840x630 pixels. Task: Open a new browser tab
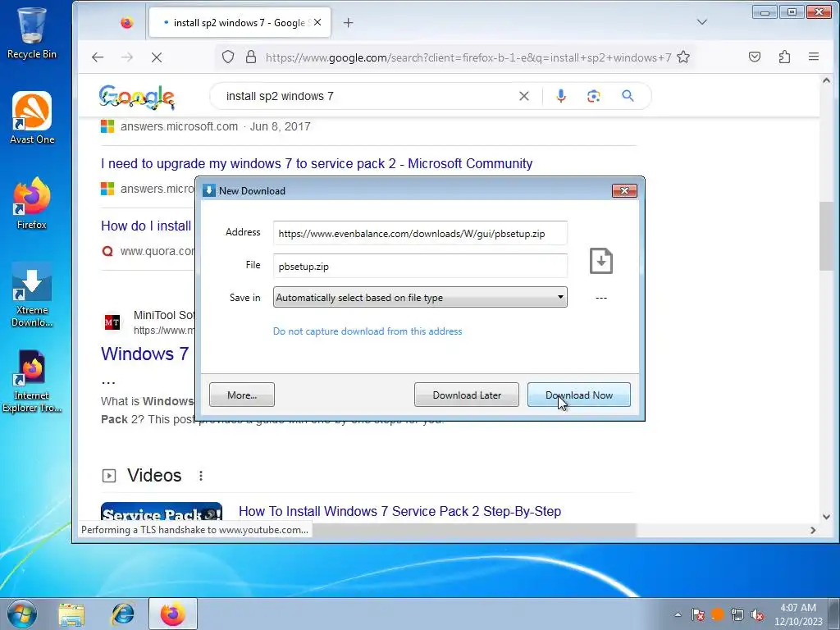pyautogui.click(x=348, y=22)
